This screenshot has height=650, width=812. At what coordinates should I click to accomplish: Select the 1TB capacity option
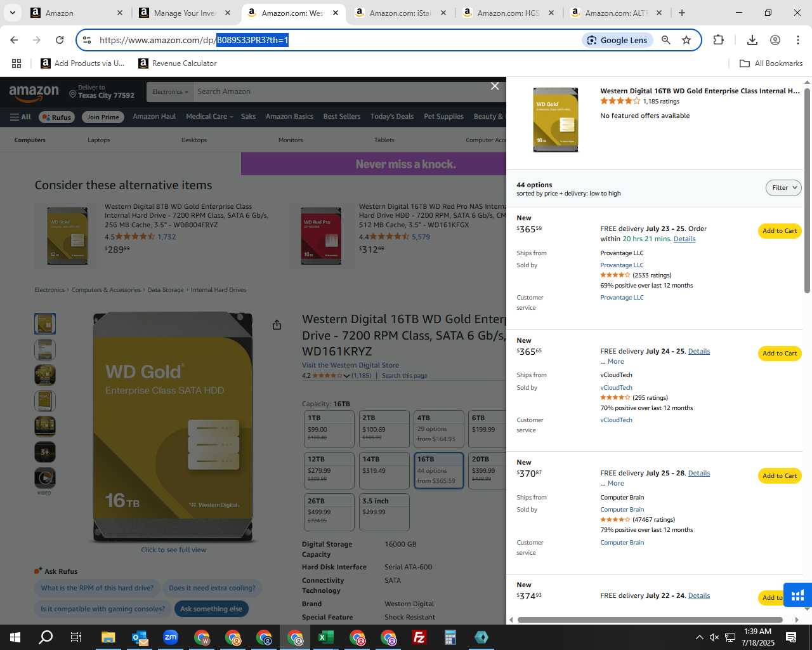329,430
